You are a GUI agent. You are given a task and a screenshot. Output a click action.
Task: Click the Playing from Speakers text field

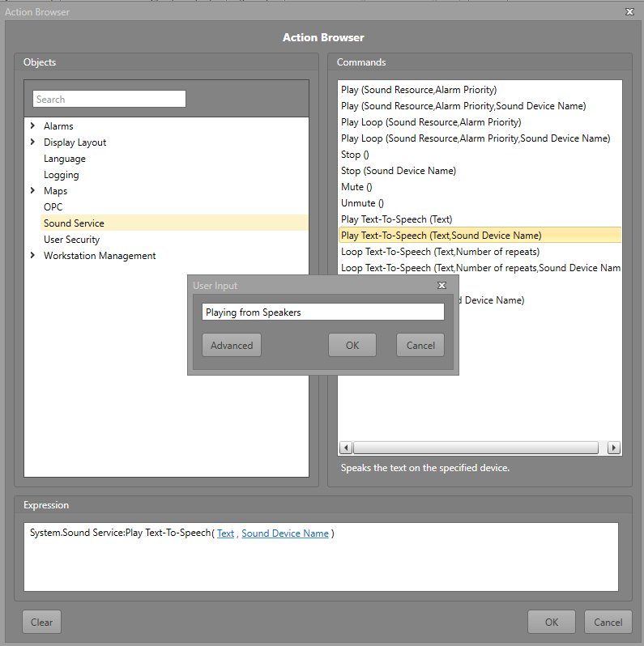322,312
